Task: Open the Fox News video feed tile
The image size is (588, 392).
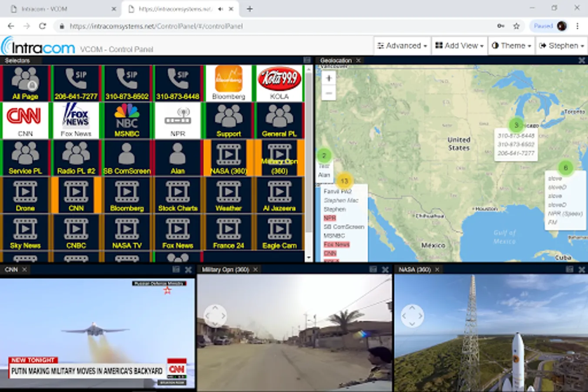Action: (178, 233)
